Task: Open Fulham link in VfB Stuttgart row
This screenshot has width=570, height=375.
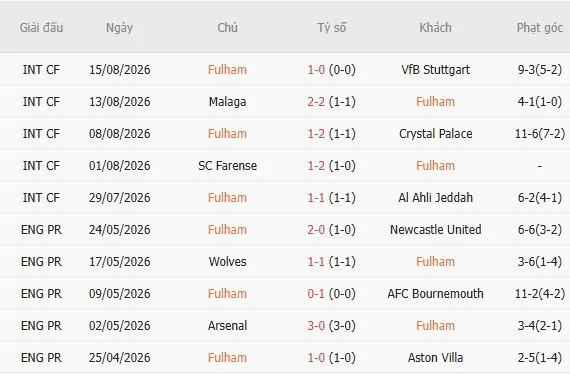Action: pyautogui.click(x=227, y=69)
